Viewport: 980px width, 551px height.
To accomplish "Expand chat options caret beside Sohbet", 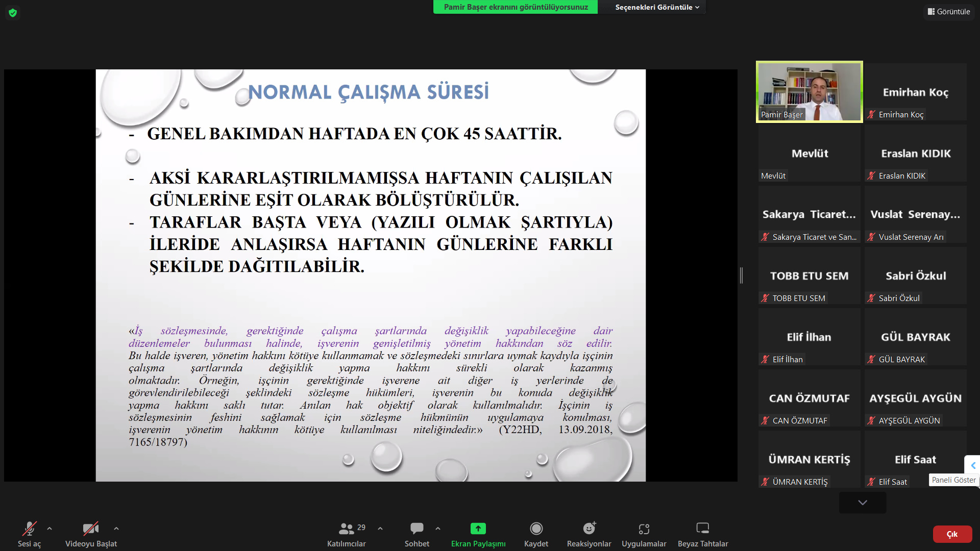I will click(x=438, y=529).
